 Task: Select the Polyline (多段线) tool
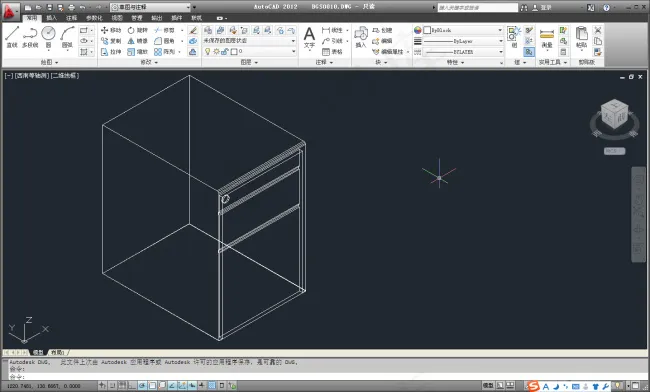[30, 36]
